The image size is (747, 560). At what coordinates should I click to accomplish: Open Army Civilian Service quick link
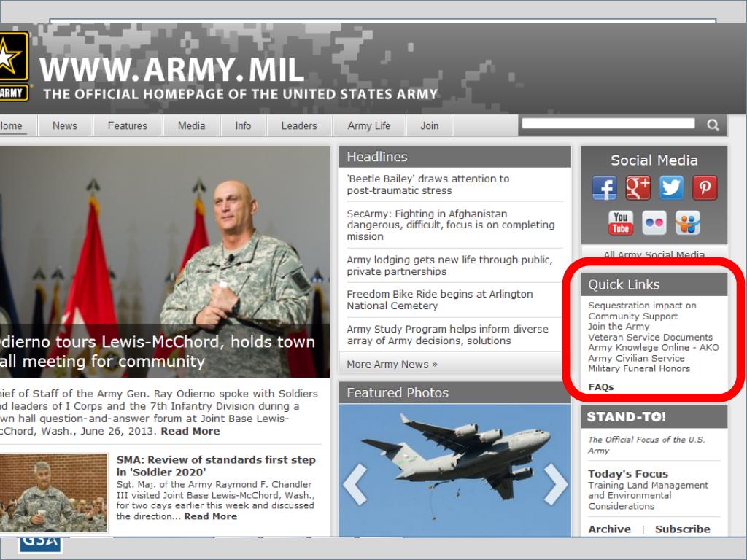(x=636, y=358)
